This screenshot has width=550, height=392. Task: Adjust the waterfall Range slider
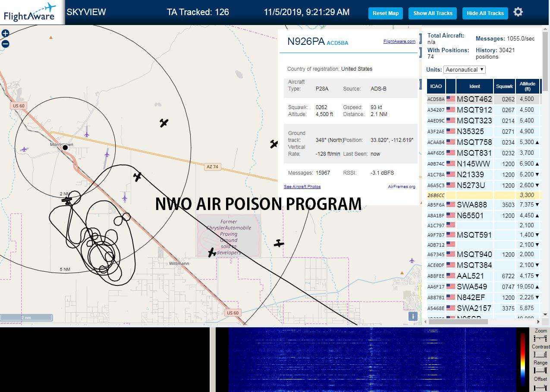[541, 370]
